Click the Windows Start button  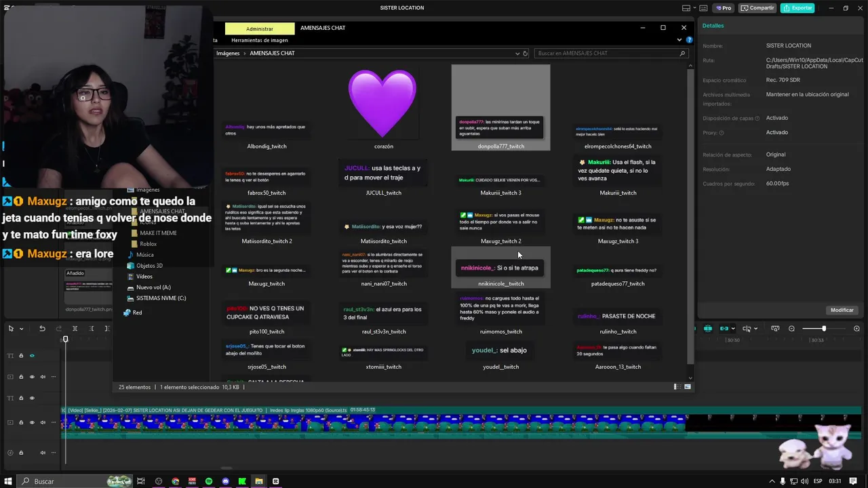pyautogui.click(x=8, y=481)
